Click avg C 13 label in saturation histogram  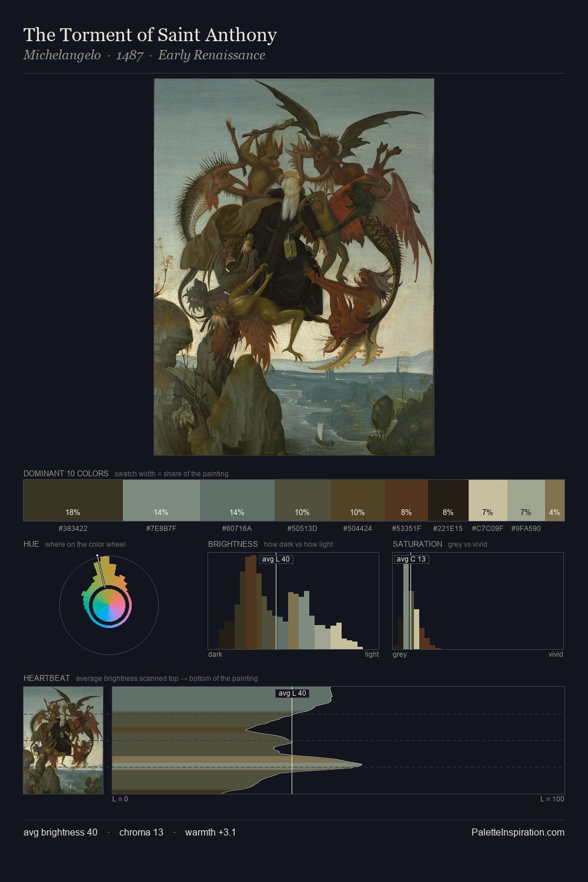click(x=411, y=559)
